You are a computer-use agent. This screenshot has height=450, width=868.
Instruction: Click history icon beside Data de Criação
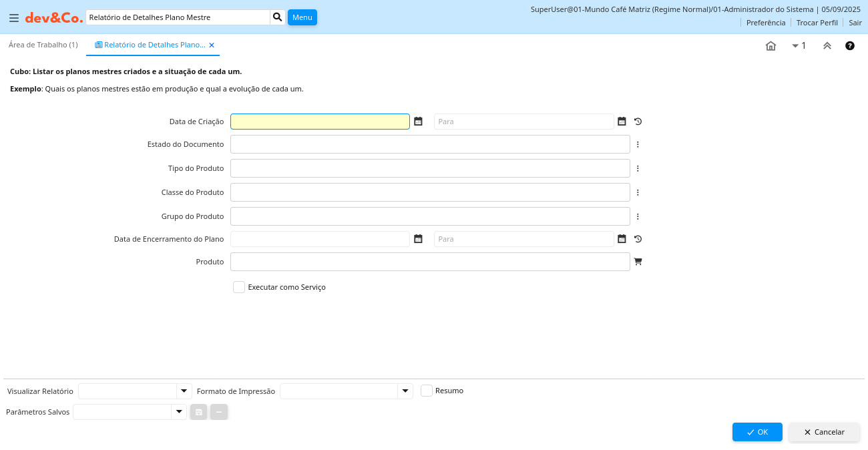coord(638,122)
